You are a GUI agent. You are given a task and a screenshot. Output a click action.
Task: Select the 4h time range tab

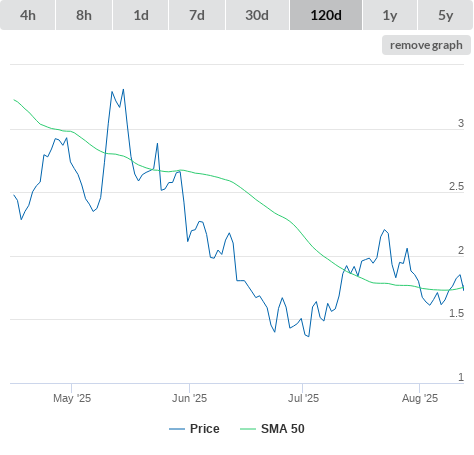point(28,15)
